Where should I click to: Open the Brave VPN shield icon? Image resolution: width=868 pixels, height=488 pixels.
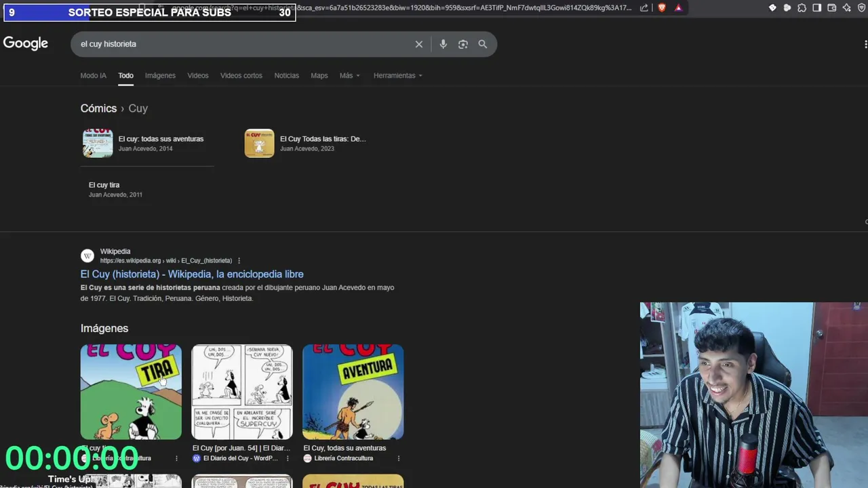click(x=862, y=8)
